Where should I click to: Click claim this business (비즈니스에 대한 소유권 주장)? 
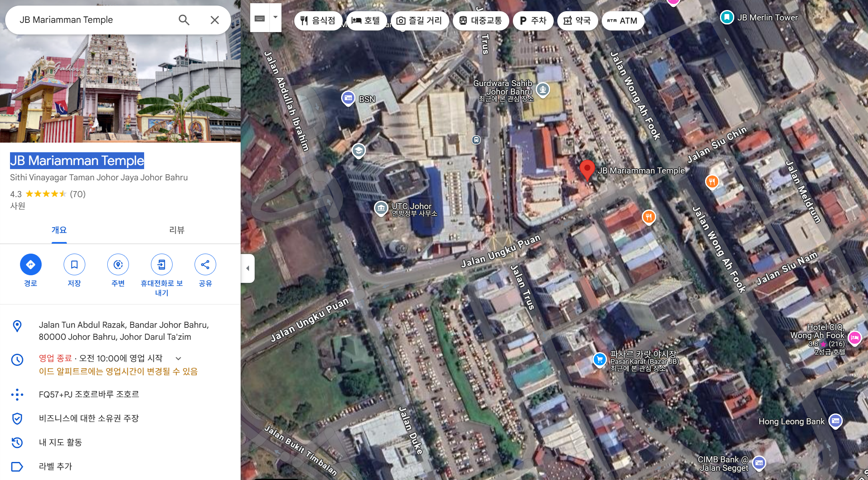coord(88,418)
